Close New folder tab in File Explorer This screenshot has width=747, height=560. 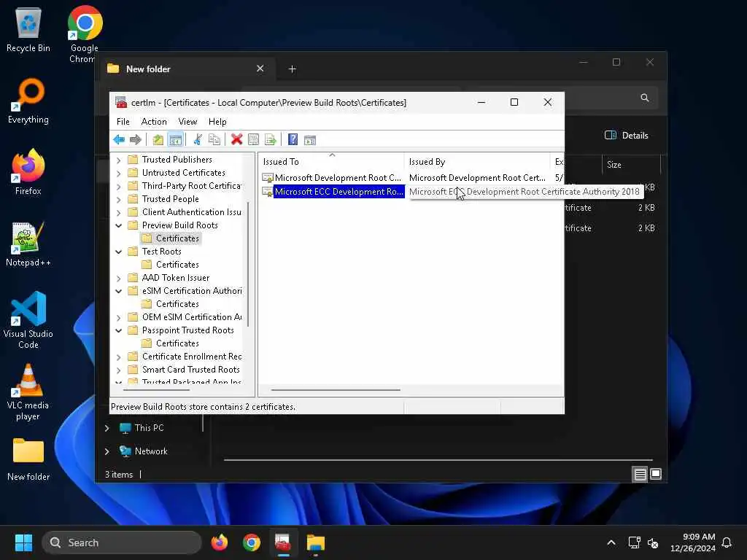click(x=260, y=69)
